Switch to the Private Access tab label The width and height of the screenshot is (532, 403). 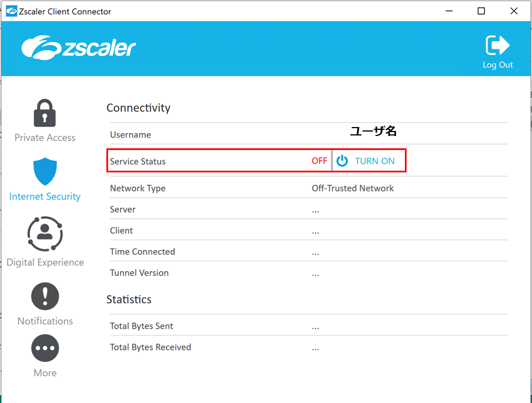coord(45,138)
